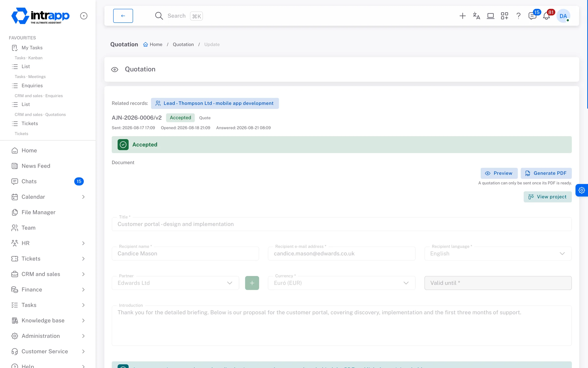Screen dimensions: 588x368
Task: Open Tickets favourite in Favourites list
Action: click(30, 123)
